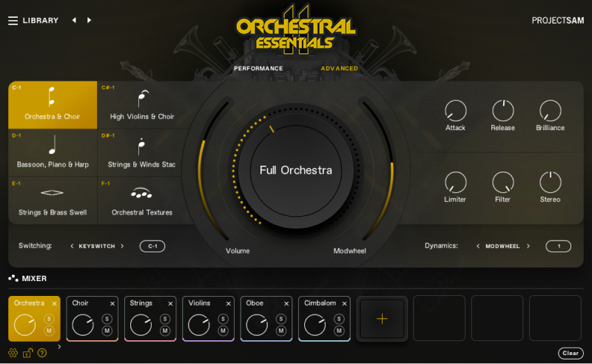This screenshot has height=364, width=592.
Task: Change Dynamics source with Modwheel left arrow
Action: (x=478, y=246)
